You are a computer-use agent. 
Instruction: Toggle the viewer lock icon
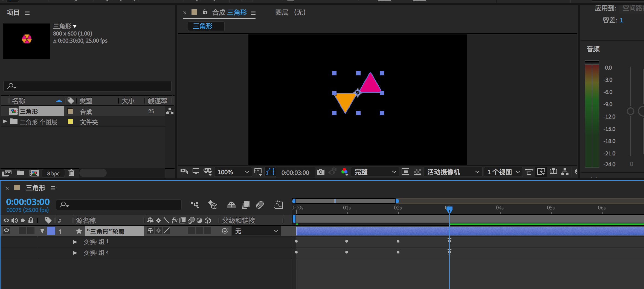pyautogui.click(x=205, y=12)
